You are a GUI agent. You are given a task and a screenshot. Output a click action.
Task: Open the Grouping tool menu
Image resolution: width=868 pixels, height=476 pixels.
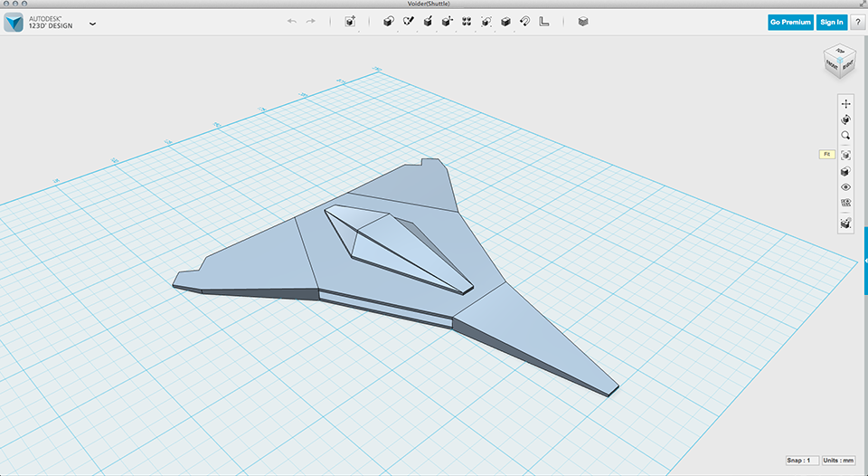coord(486,22)
